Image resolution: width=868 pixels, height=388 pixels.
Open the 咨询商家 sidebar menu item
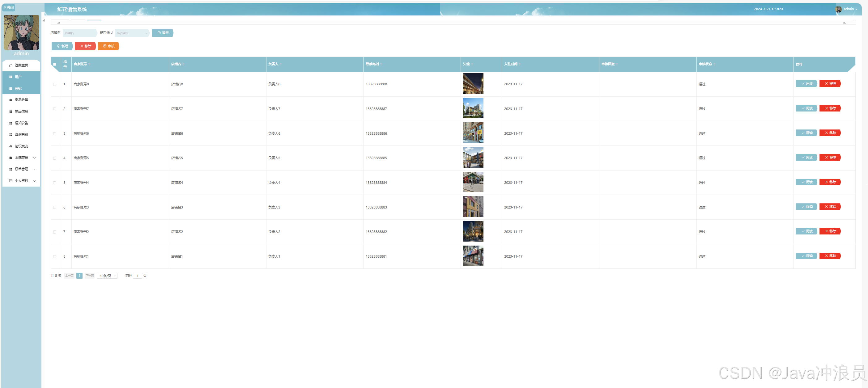click(x=21, y=135)
